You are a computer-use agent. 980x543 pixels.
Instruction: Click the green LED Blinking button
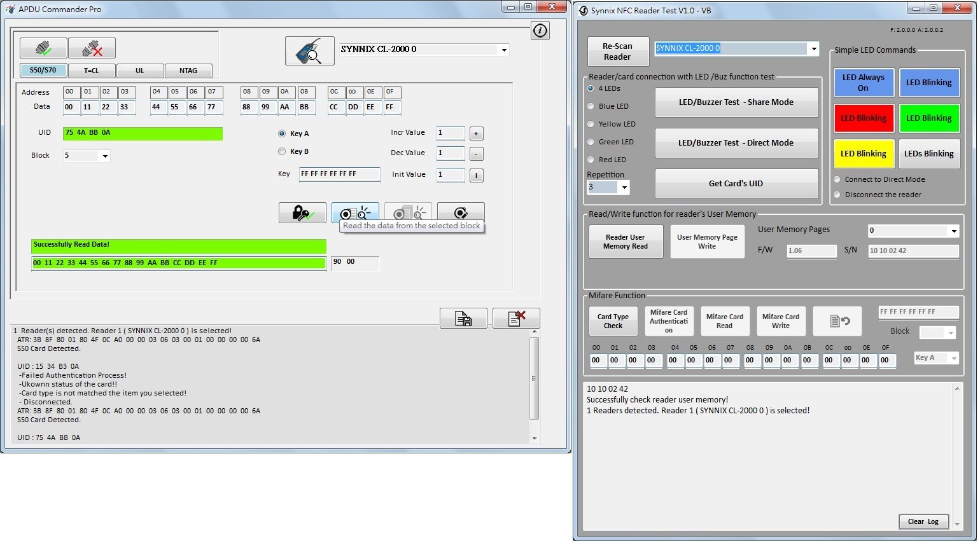(929, 118)
